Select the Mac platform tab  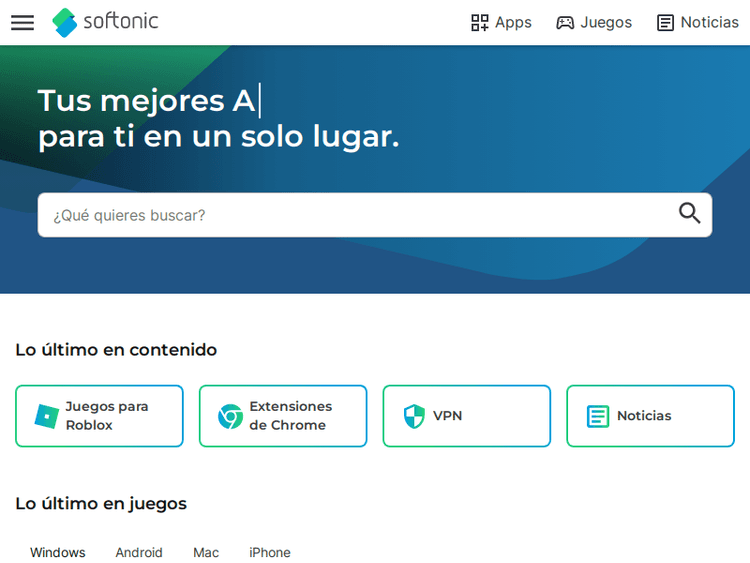coord(206,552)
